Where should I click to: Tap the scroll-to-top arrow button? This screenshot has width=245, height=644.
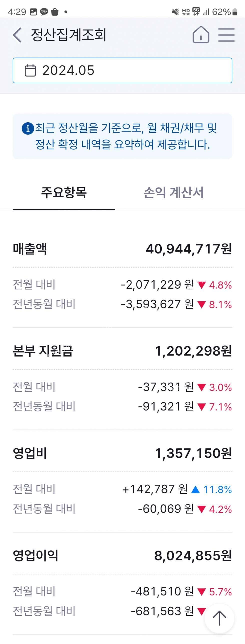click(219, 618)
